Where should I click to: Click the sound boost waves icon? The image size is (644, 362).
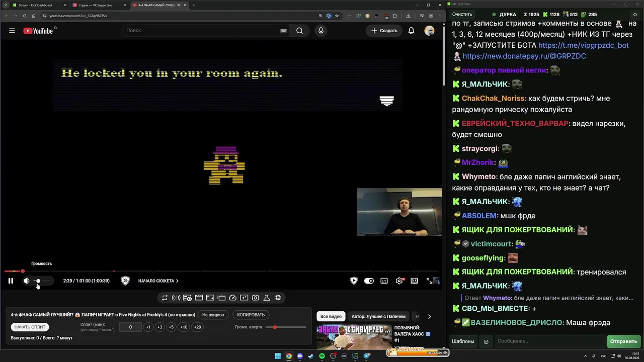(x=176, y=298)
